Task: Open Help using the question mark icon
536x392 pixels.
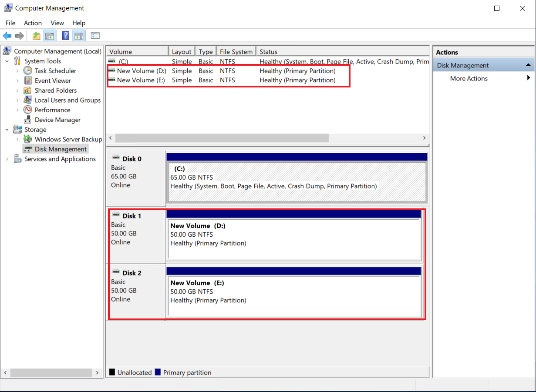Action: pyautogui.click(x=65, y=36)
